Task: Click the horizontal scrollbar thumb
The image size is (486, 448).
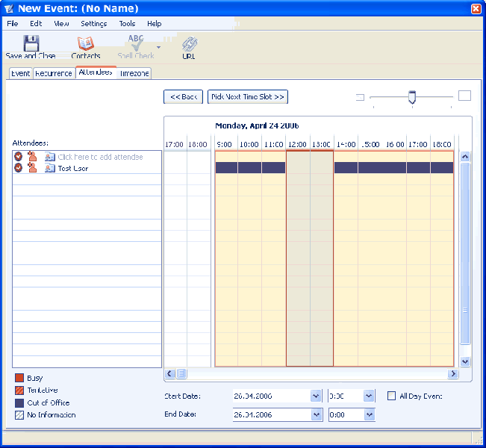Action: click(x=181, y=373)
